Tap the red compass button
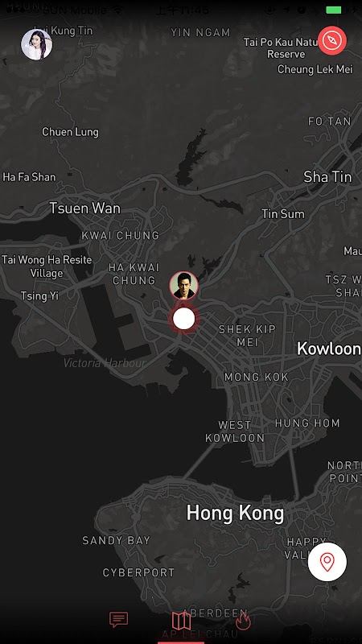The width and height of the screenshot is (362, 644). pos(332,40)
